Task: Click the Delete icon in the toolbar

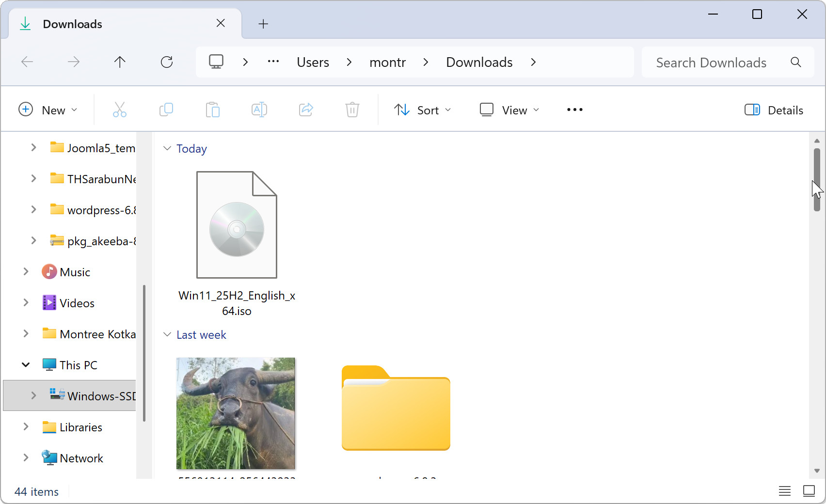Action: point(352,110)
